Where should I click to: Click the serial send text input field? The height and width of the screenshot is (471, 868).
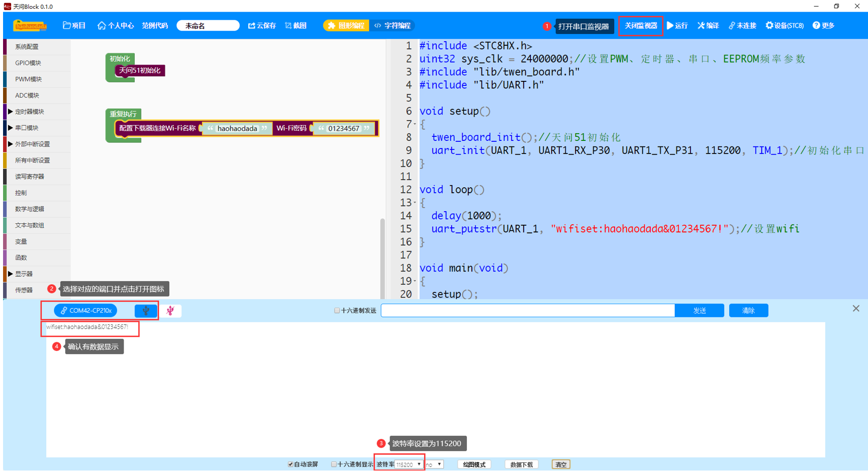coord(528,310)
